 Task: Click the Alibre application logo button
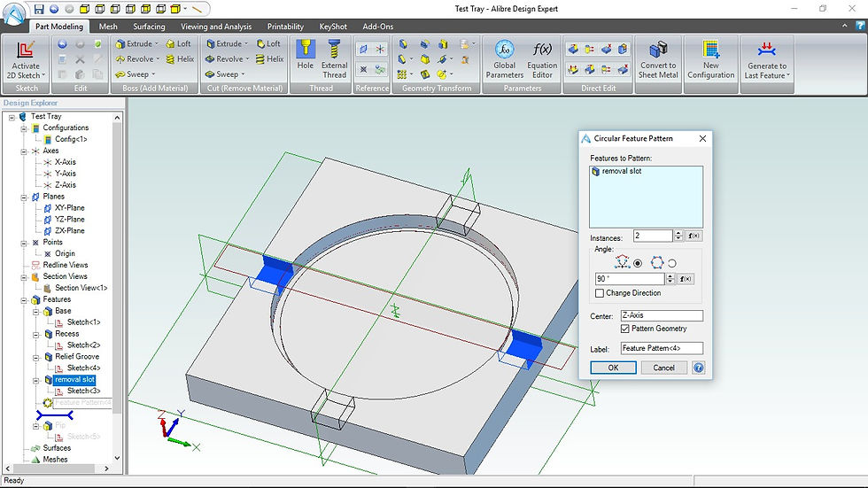pyautogui.click(x=14, y=13)
